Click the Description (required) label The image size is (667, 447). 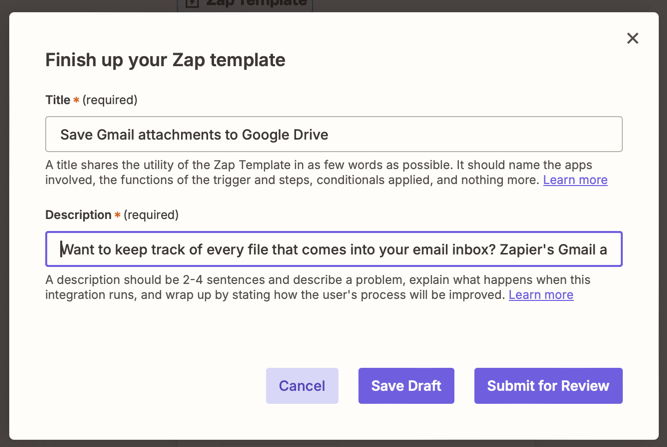[112, 215]
